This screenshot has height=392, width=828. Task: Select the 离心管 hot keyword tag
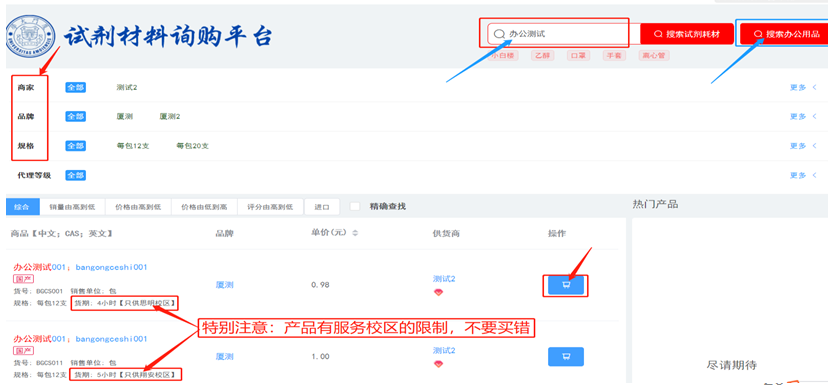tap(654, 55)
